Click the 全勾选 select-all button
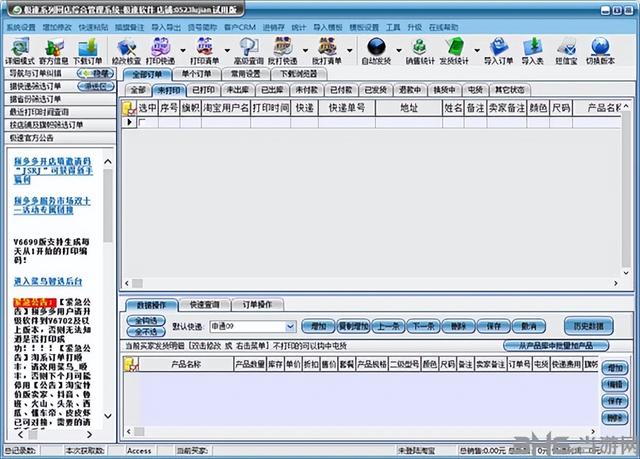Image resolution: width=640 pixels, height=459 pixels. point(143,321)
